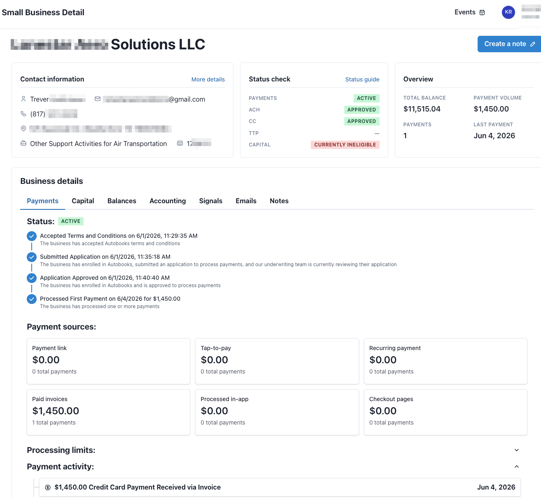The image size is (541, 499).
Task: Click the @gmail.com email address
Action: 154,99
